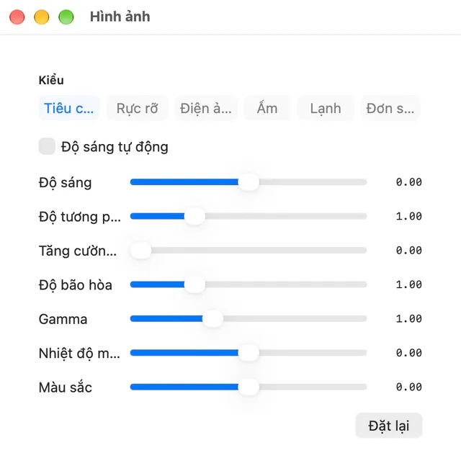Viewport: 461px width, 476px height.
Task: Pick the Lạnh style preset
Action: 326,108
